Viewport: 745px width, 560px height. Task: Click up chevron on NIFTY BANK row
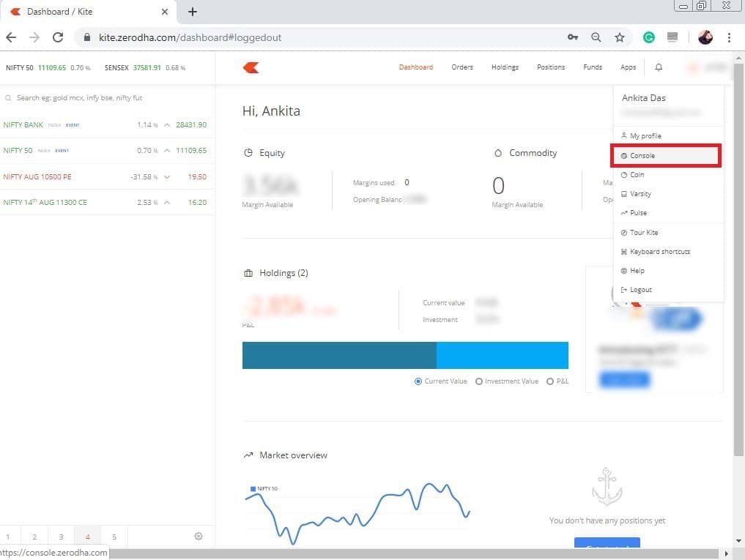[167, 125]
